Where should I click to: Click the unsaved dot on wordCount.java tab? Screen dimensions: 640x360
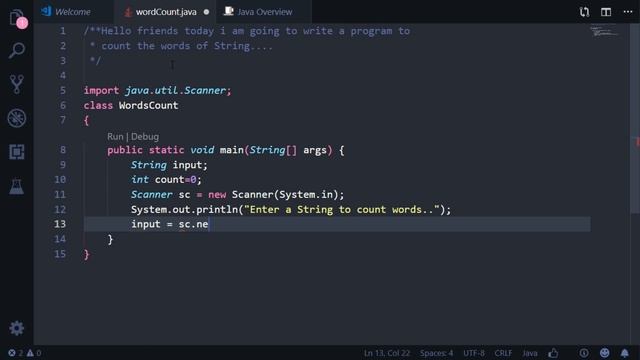coord(206,12)
